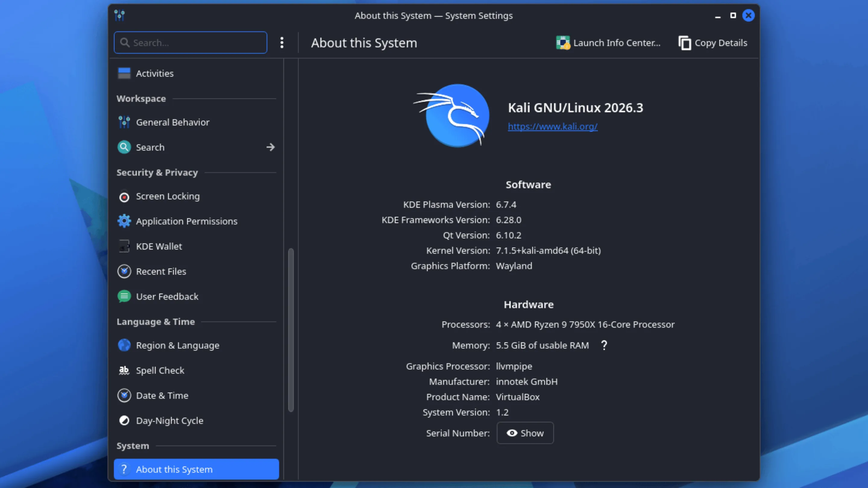Open User Feedback chat icon
This screenshot has width=868, height=488.
pos(124,296)
